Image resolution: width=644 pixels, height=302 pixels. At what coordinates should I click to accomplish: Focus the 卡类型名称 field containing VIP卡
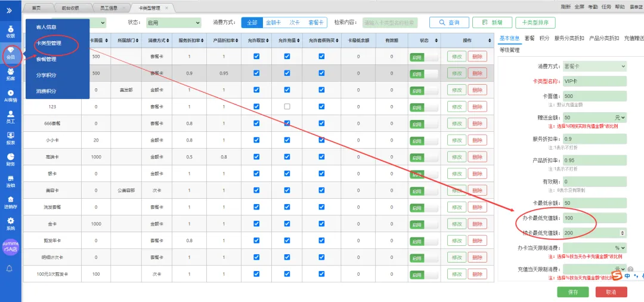595,81
